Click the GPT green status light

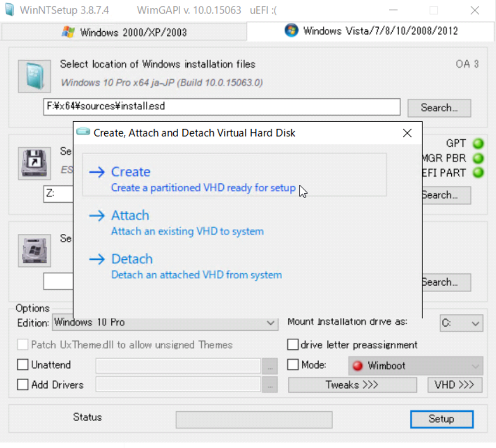click(478, 144)
